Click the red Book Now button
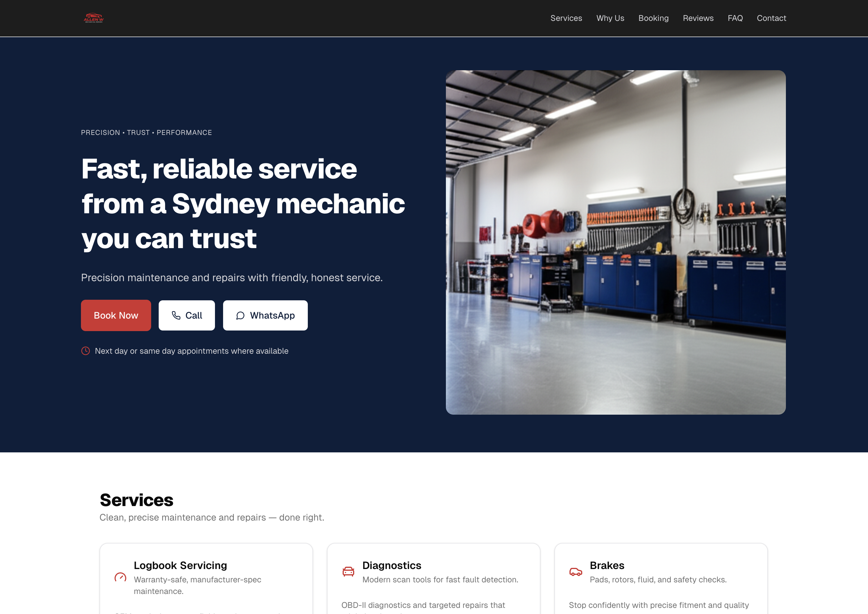The image size is (868, 614). click(116, 315)
